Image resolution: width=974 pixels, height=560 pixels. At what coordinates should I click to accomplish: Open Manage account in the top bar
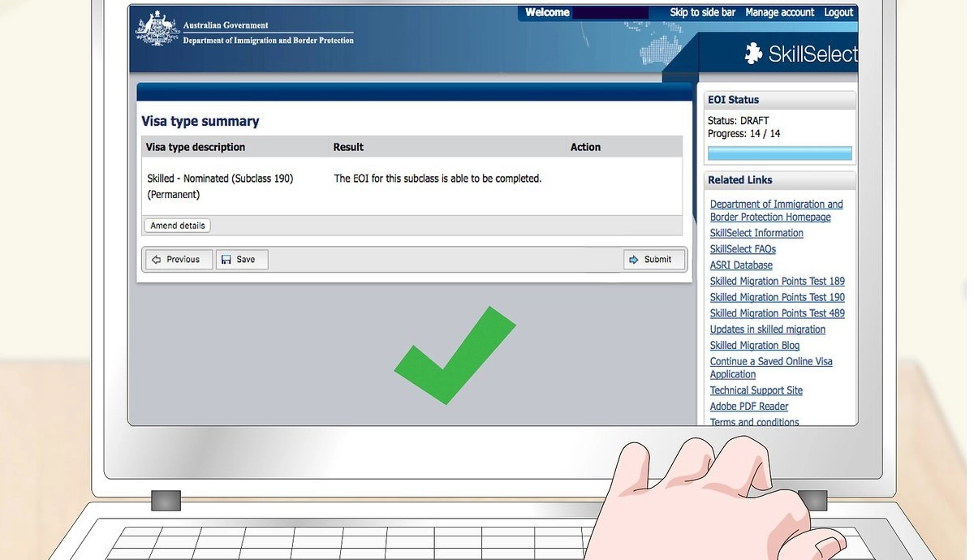click(779, 12)
